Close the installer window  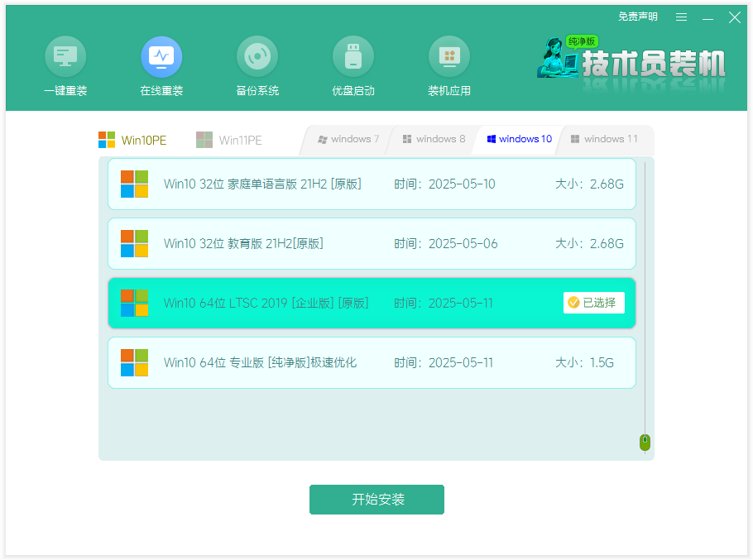734,17
